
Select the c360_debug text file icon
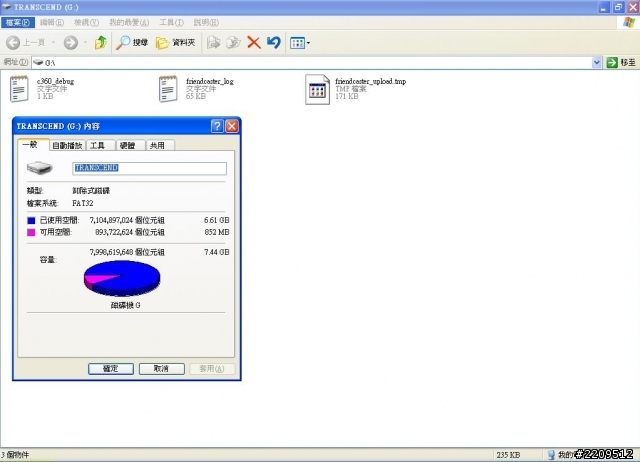pos(19,89)
